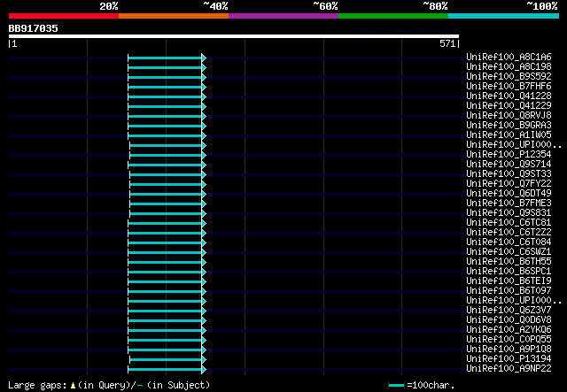The width and height of the screenshot is (567, 392).
Task: Select the UniRef100_Q0D6V8 hit
Action: click(x=509, y=320)
